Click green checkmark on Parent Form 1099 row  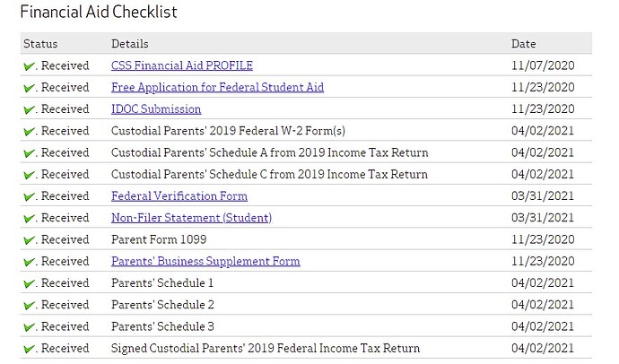(29, 240)
